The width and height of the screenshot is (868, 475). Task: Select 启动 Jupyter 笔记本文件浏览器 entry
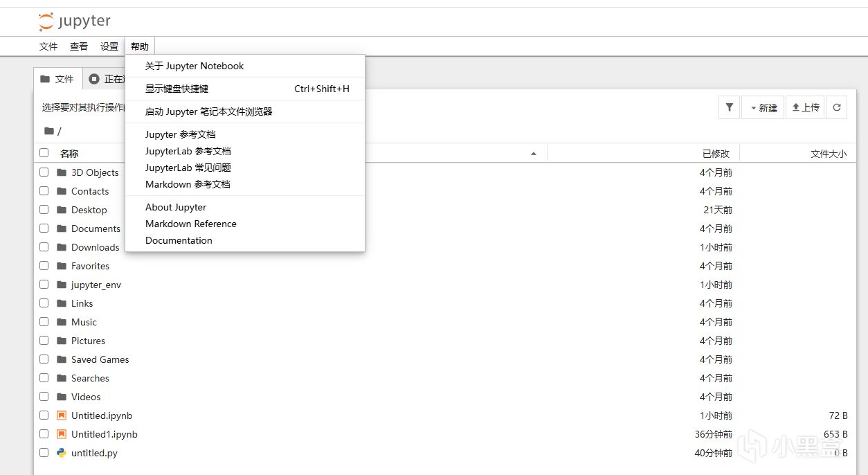pyautogui.click(x=245, y=111)
